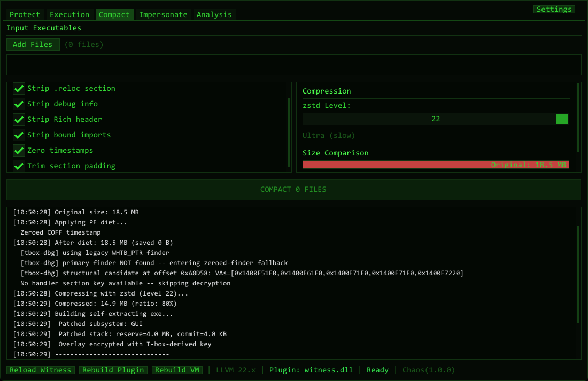This screenshot has width=588, height=381.
Task: Uncheck the Zero timestamps option
Action: (19, 151)
